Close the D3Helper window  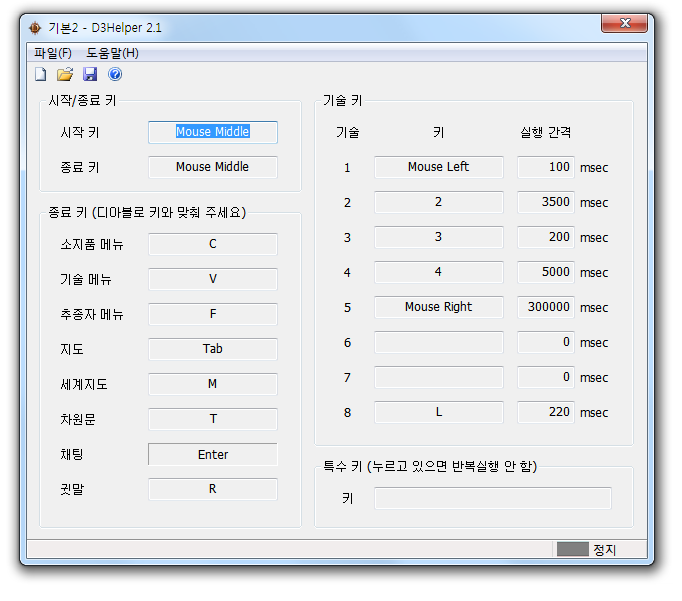[x=625, y=23]
